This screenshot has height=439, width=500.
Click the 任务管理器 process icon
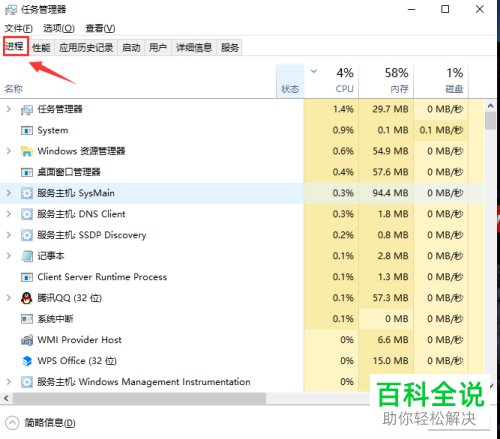point(27,110)
